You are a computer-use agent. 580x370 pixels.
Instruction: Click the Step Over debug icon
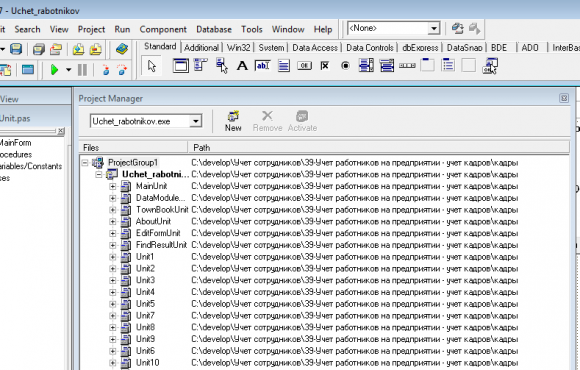point(122,70)
